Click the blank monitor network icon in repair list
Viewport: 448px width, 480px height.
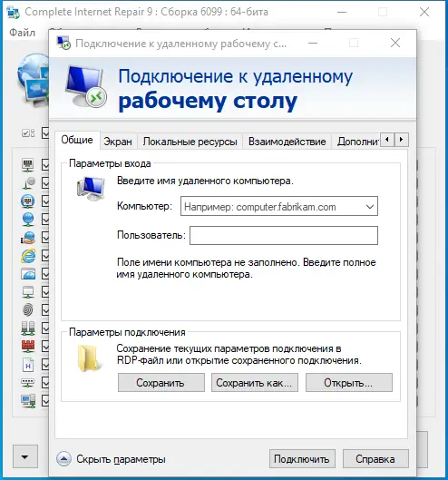tap(28, 292)
